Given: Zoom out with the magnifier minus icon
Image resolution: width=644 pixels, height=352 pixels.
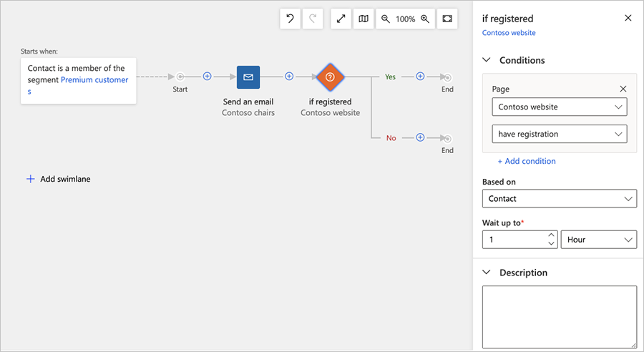Looking at the screenshot, I should click(386, 19).
